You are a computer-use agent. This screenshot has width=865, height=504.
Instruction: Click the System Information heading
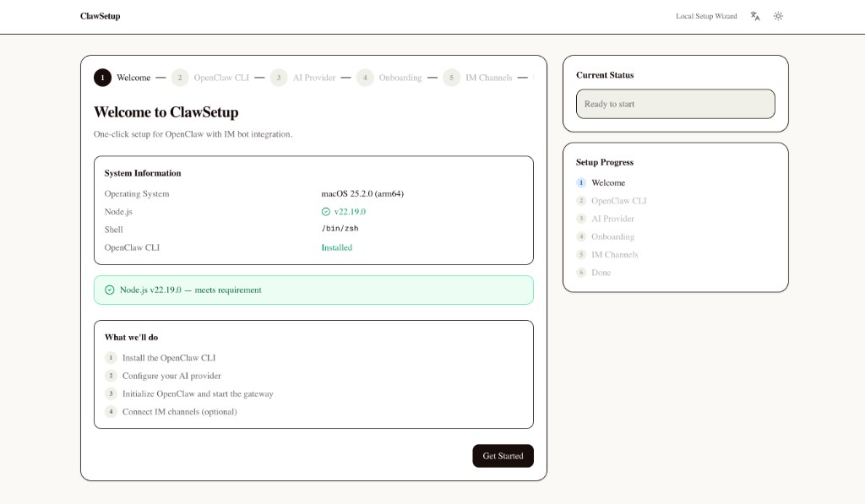(x=142, y=173)
